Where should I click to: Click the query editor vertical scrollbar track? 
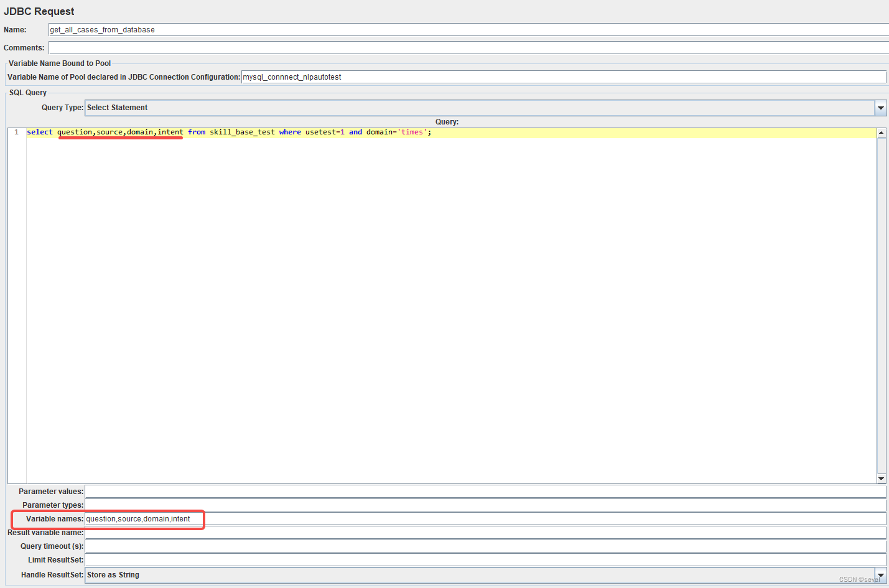pos(882,305)
